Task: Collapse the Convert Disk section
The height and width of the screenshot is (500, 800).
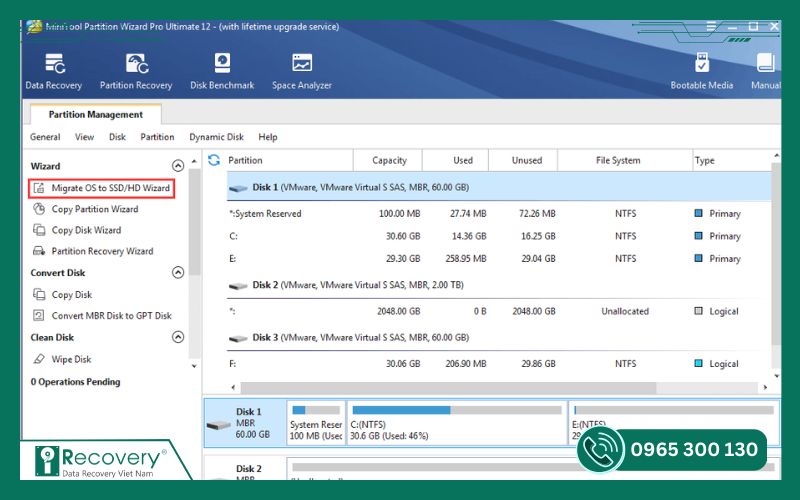Action: tap(178, 272)
